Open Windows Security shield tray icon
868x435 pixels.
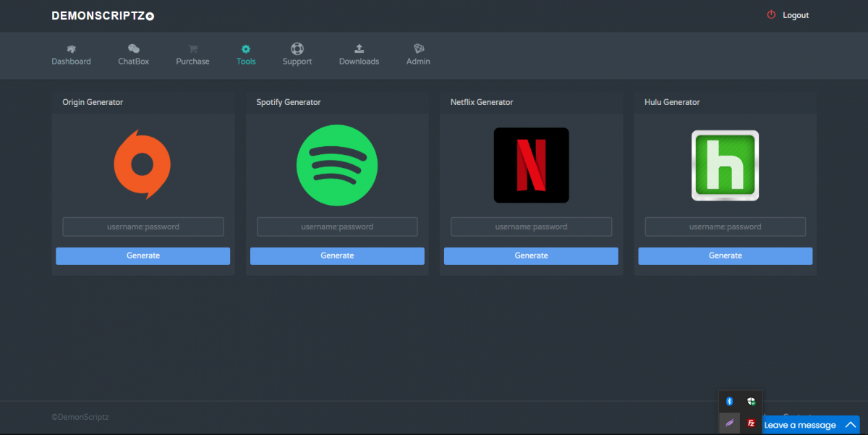[x=752, y=401]
